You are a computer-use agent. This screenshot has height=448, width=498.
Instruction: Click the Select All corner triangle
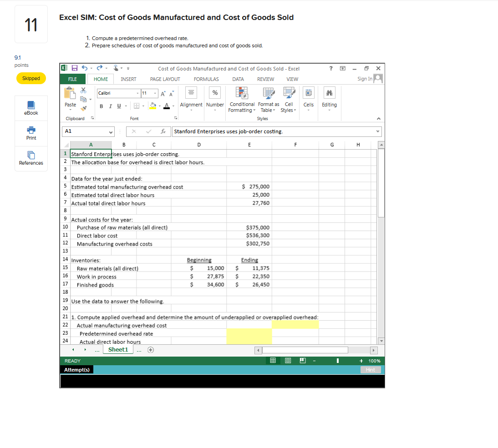pos(66,145)
